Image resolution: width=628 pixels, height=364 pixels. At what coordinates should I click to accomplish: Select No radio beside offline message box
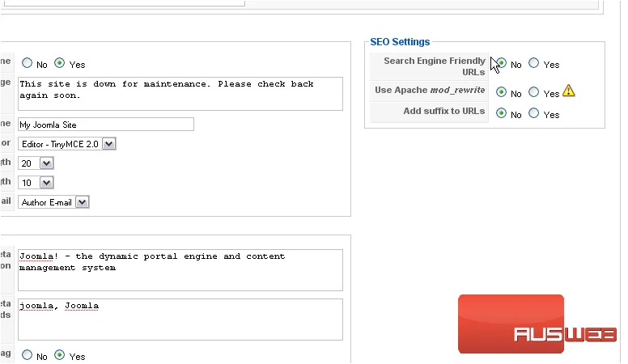pos(27,63)
